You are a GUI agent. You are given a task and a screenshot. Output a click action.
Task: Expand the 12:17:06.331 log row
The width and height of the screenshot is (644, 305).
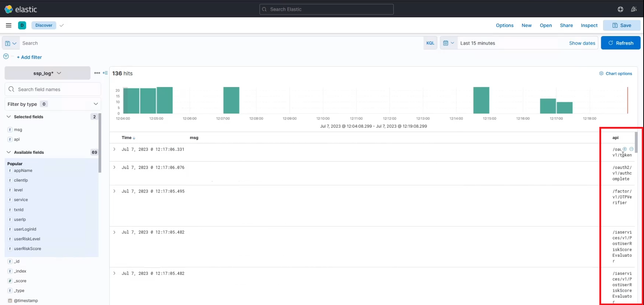114,149
